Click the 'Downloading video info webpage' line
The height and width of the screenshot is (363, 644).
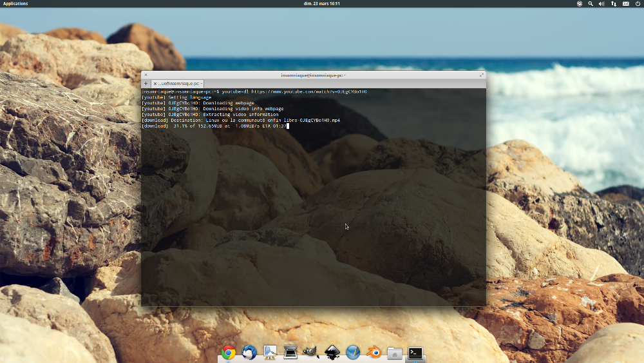[x=213, y=109]
